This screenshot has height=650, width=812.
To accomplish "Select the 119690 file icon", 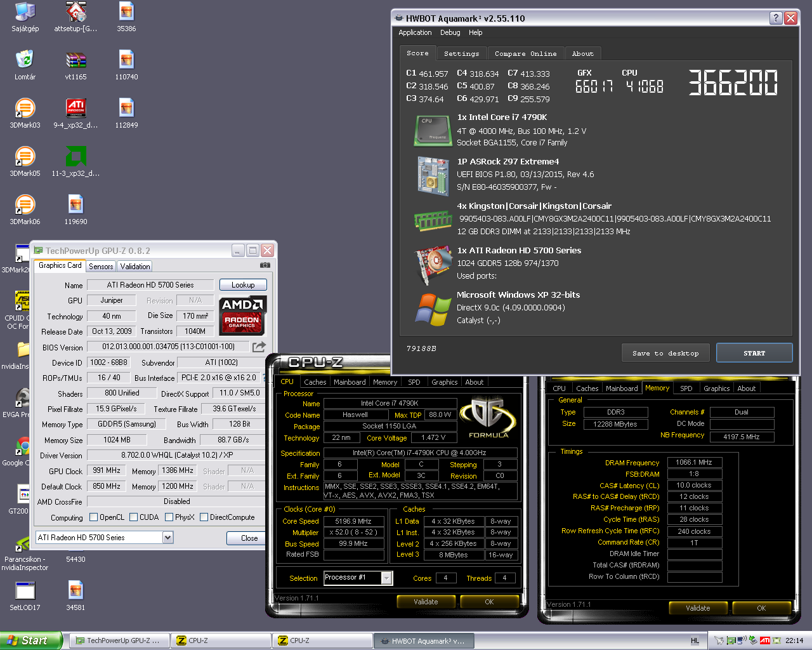I will (75, 210).
